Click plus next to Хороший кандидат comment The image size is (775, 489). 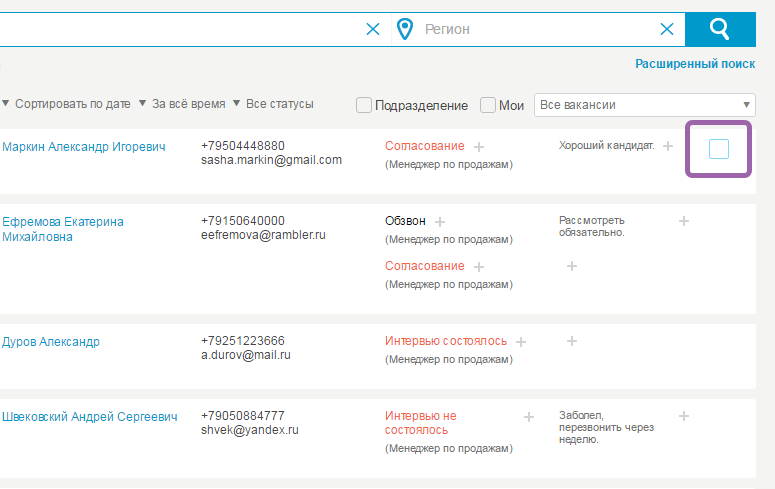668,146
